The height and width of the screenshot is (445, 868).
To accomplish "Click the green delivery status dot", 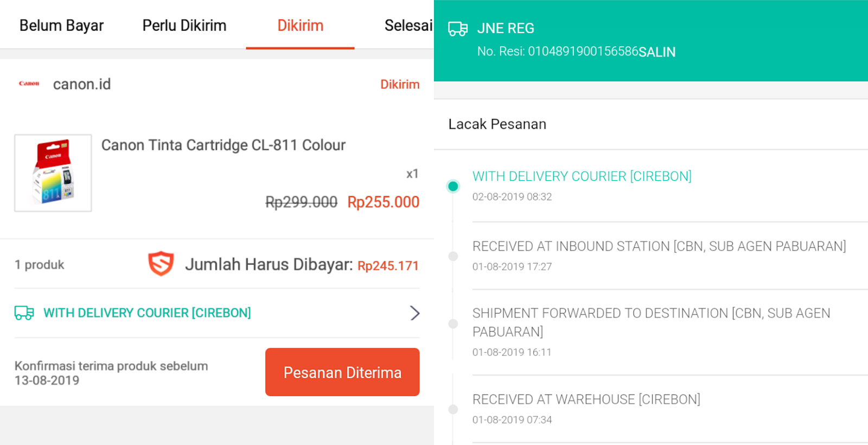I will click(453, 186).
